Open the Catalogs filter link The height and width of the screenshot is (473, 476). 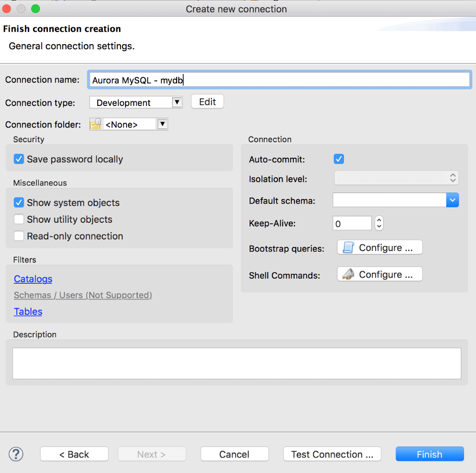33,279
